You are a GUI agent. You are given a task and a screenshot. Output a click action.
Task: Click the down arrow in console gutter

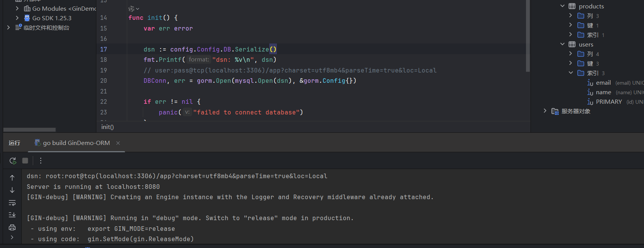point(12,190)
